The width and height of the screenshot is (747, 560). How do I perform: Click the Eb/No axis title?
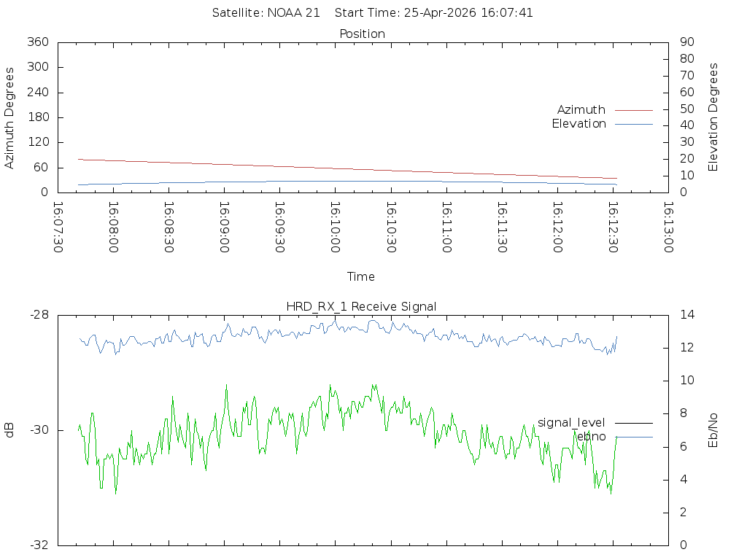coord(713,430)
